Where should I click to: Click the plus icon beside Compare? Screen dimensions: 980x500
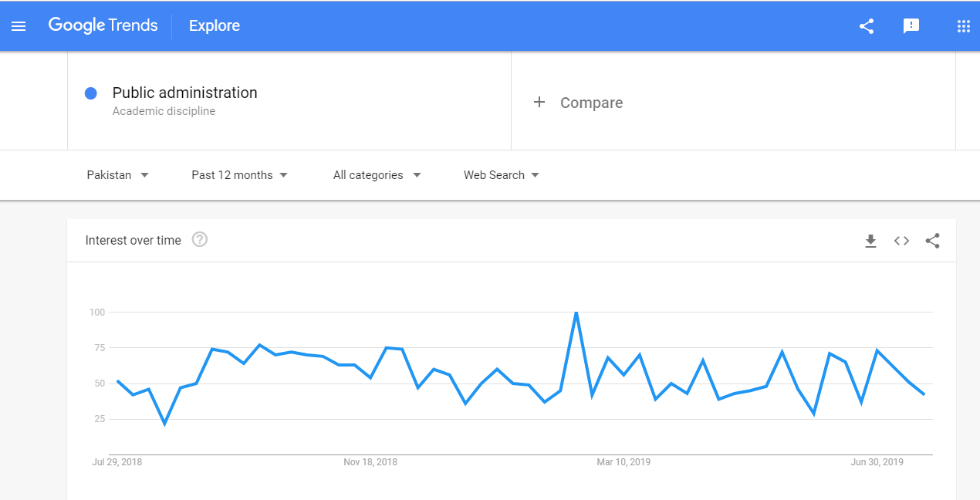[539, 103]
